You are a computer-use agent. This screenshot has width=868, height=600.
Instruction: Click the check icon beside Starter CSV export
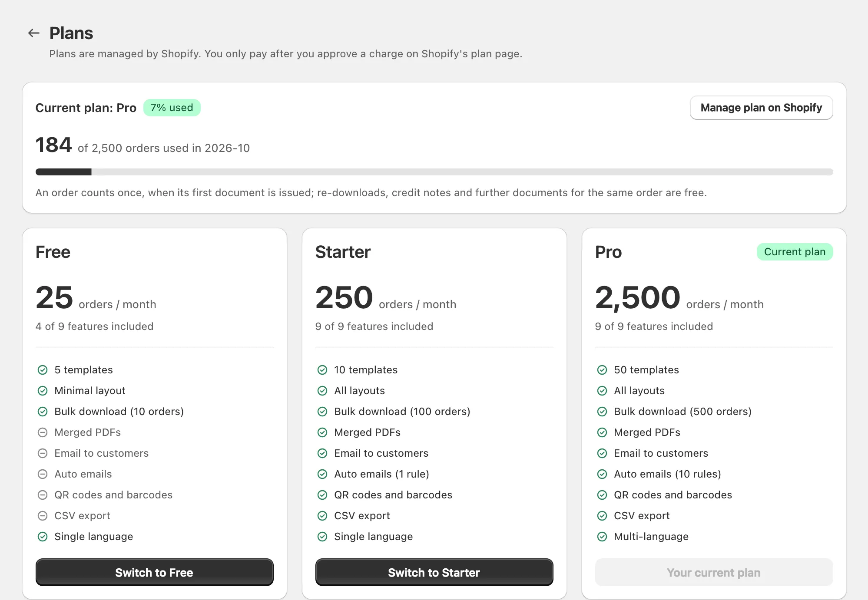[x=322, y=516]
